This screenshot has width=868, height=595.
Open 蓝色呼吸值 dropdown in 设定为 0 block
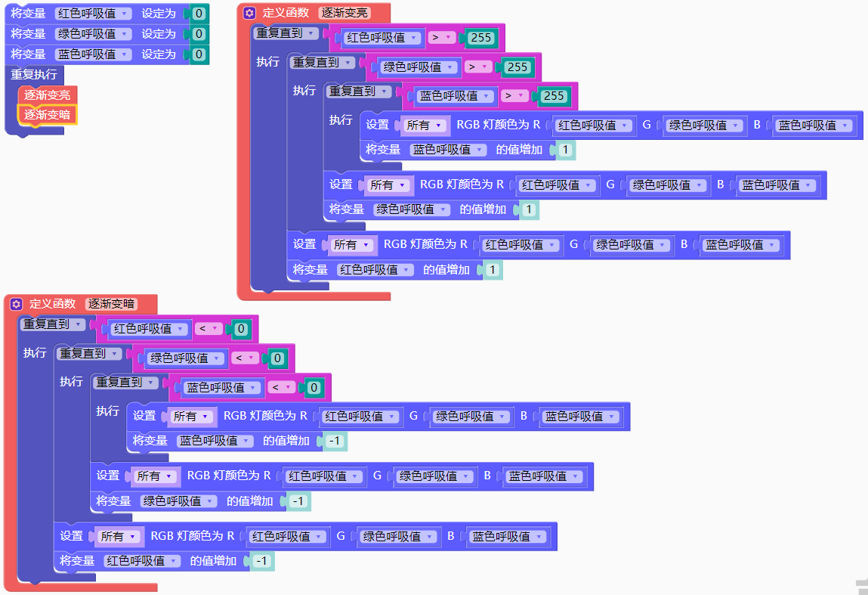[x=93, y=54]
